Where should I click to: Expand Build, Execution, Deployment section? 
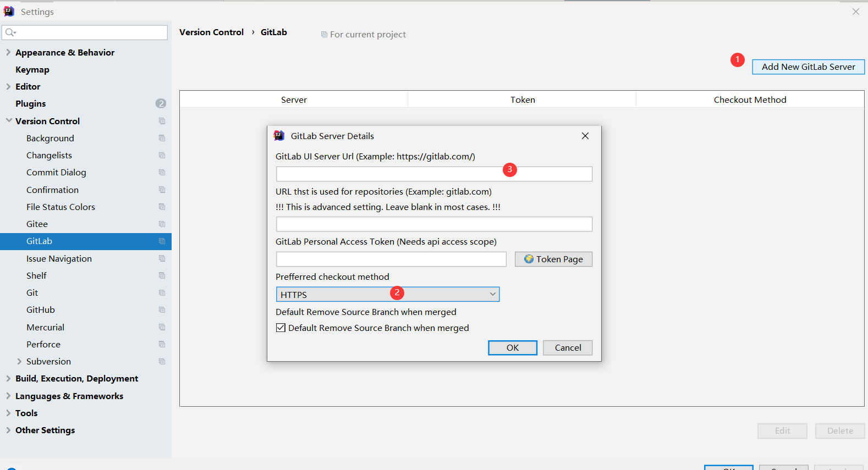pyautogui.click(x=8, y=379)
